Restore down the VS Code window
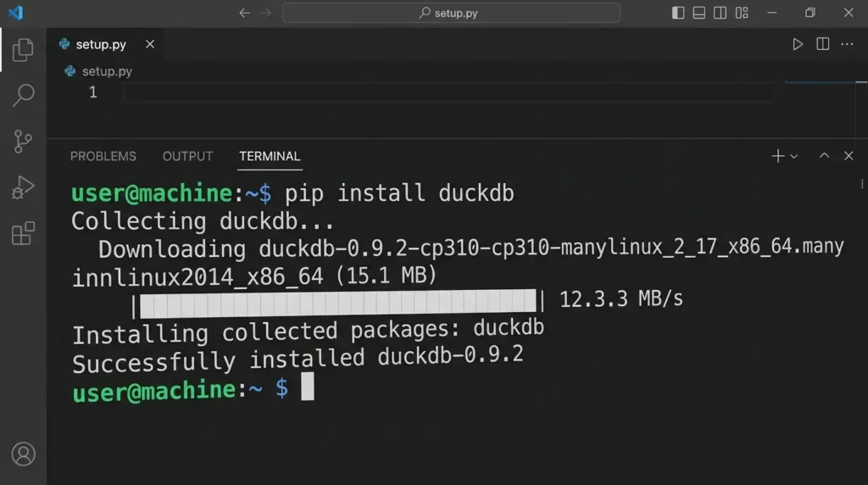Viewport: 868px width, 485px height. [x=810, y=13]
